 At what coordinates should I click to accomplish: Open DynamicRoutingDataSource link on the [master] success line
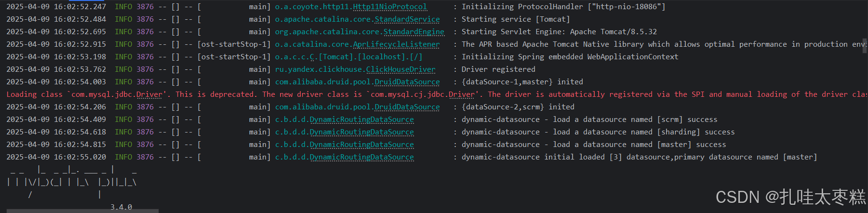[x=361, y=145]
